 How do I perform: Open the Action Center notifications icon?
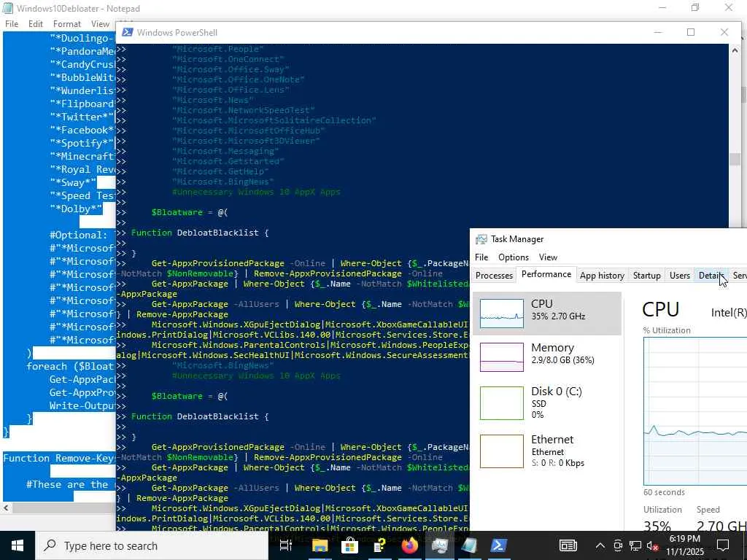pyautogui.click(x=723, y=545)
